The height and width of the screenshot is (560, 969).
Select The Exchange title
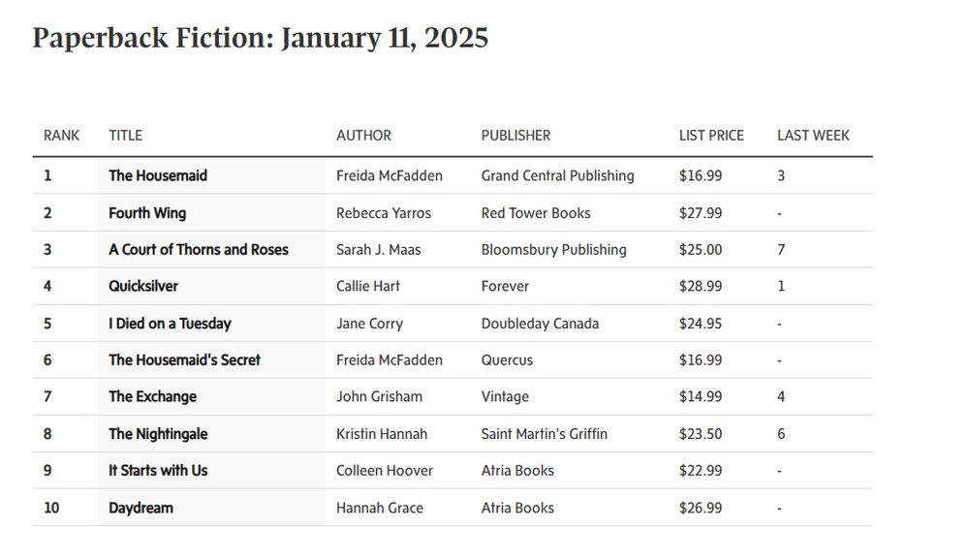click(153, 397)
